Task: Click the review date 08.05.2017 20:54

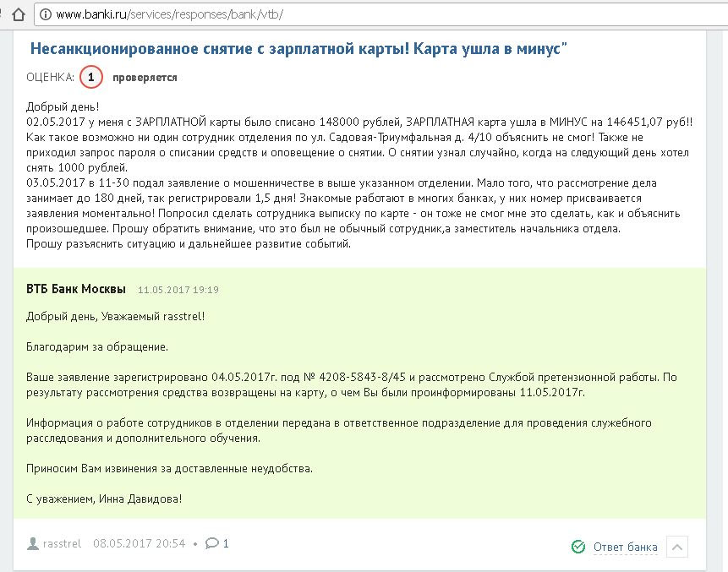Action: (140, 543)
